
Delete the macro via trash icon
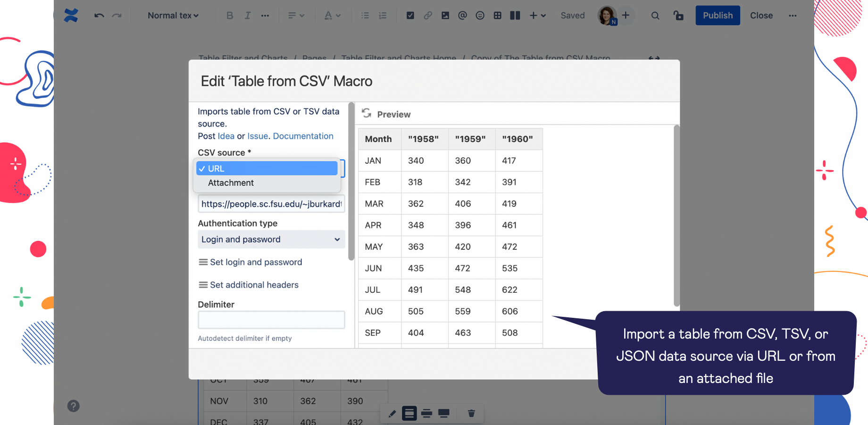(472, 413)
